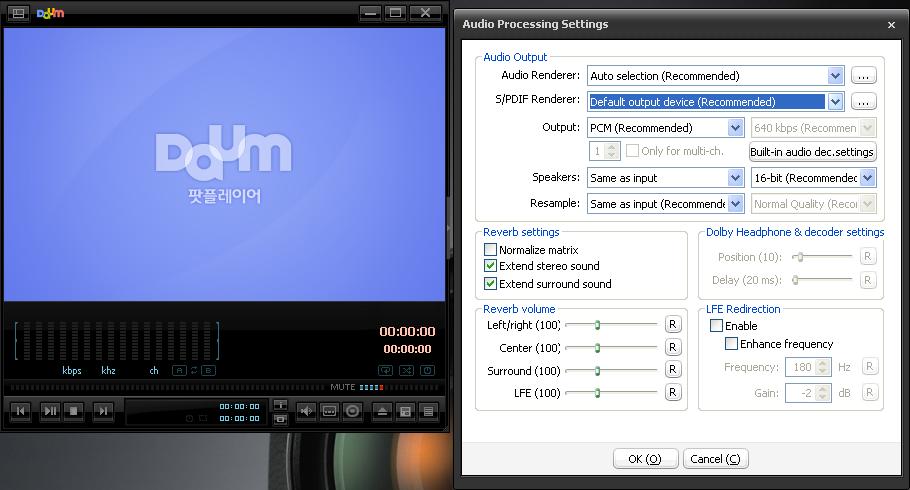Viewport: 910px width, 490px height.
Task: Click the Left/right reverb volume slider
Action: [x=611, y=325]
